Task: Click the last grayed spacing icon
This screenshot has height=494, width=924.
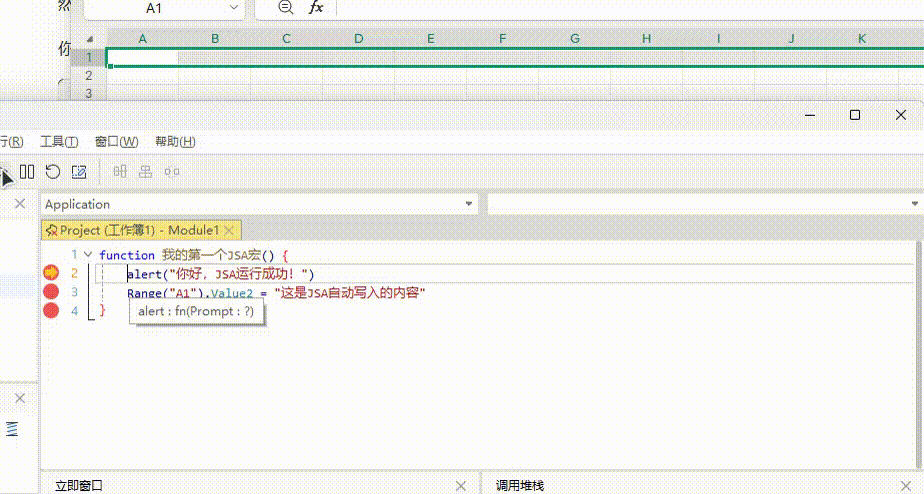Action: pos(171,172)
